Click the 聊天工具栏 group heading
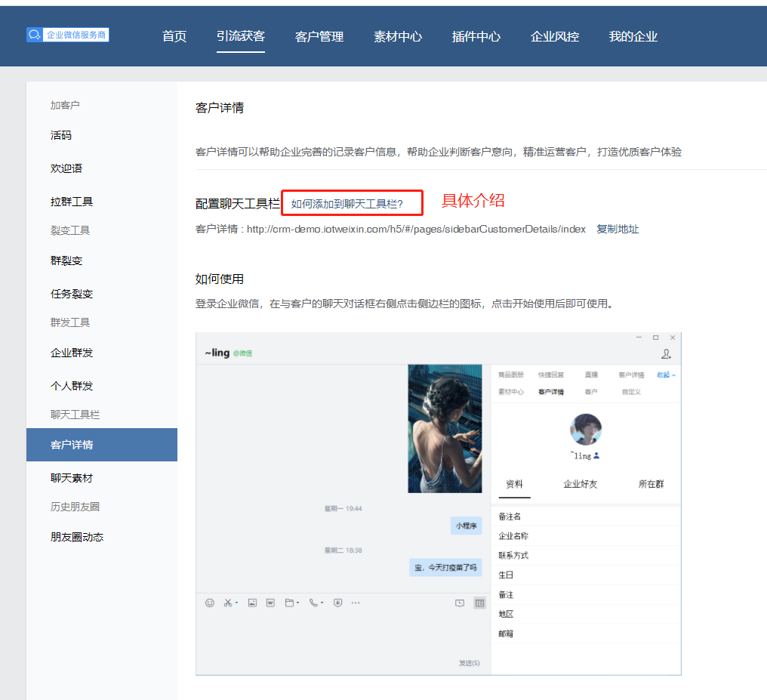Viewport: 767px width, 700px height. click(x=75, y=415)
